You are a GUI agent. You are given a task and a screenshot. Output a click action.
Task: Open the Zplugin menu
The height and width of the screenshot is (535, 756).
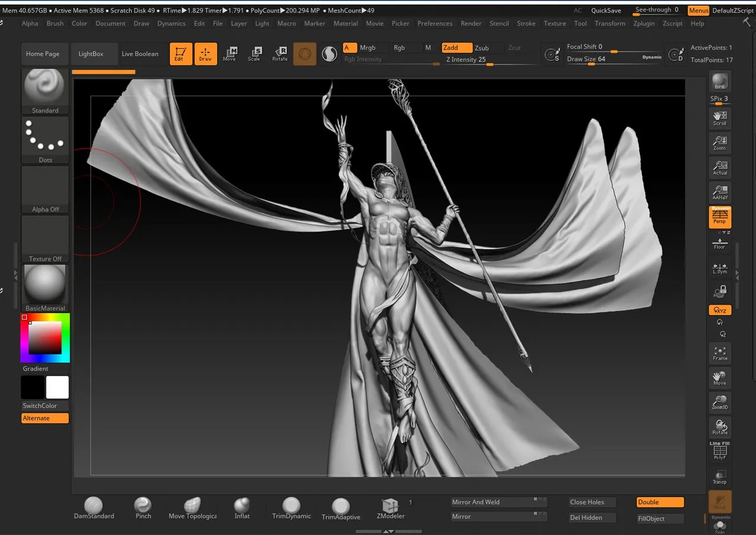(644, 24)
